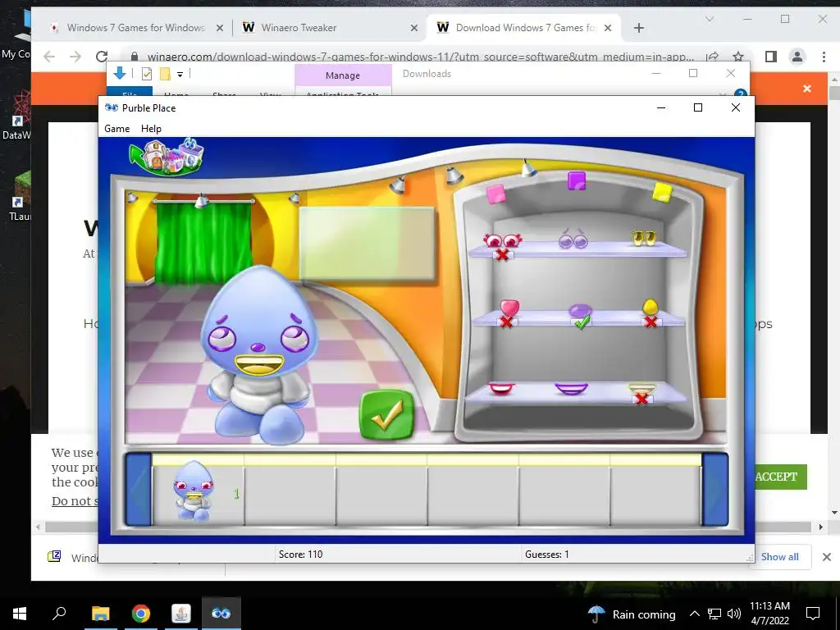Open Google Chrome from the taskbar
The image size is (840, 630).
coord(141,614)
